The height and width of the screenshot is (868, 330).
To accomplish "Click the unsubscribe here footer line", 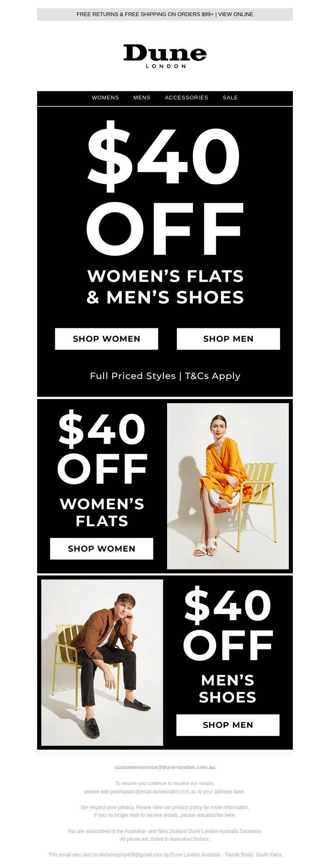I will [x=165, y=815].
